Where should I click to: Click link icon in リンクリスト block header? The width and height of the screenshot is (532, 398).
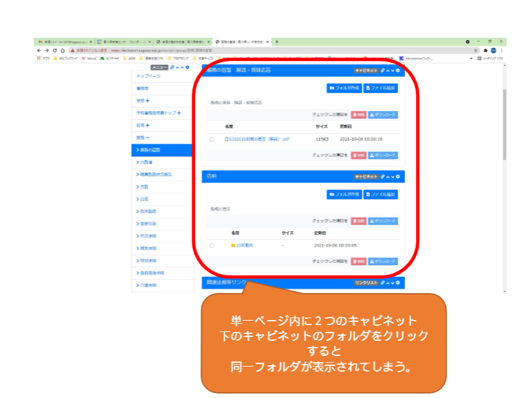click(383, 283)
